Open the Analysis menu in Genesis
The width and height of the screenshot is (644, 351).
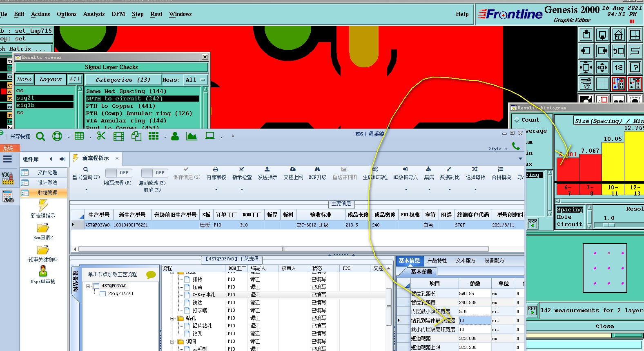(x=94, y=14)
